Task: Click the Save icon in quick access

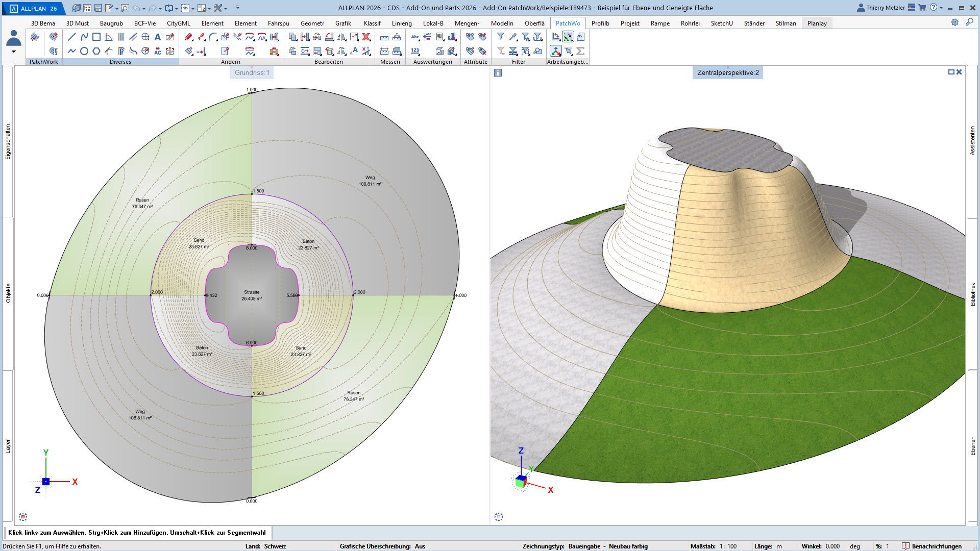Action: [x=98, y=8]
